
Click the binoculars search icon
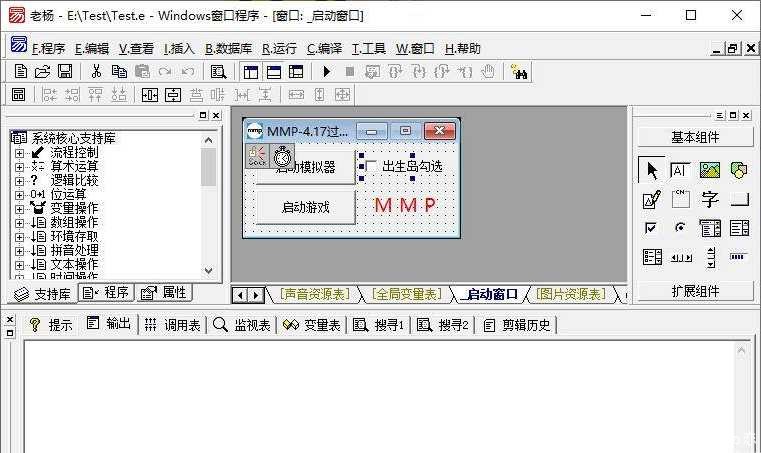[520, 72]
